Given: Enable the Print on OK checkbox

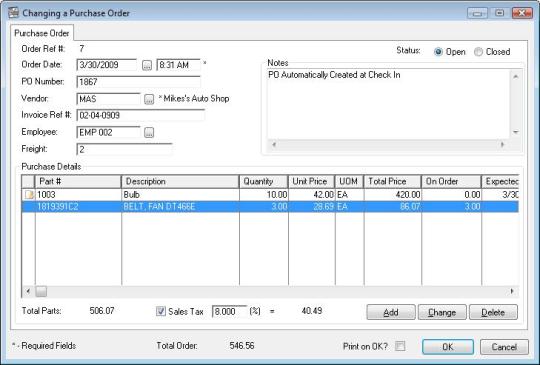Looking at the screenshot, I should (x=400, y=346).
